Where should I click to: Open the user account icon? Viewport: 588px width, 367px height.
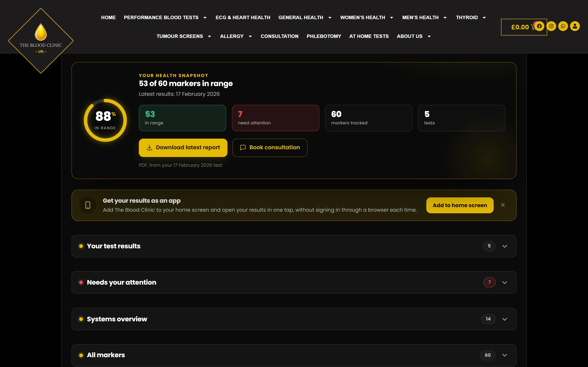[x=575, y=26]
